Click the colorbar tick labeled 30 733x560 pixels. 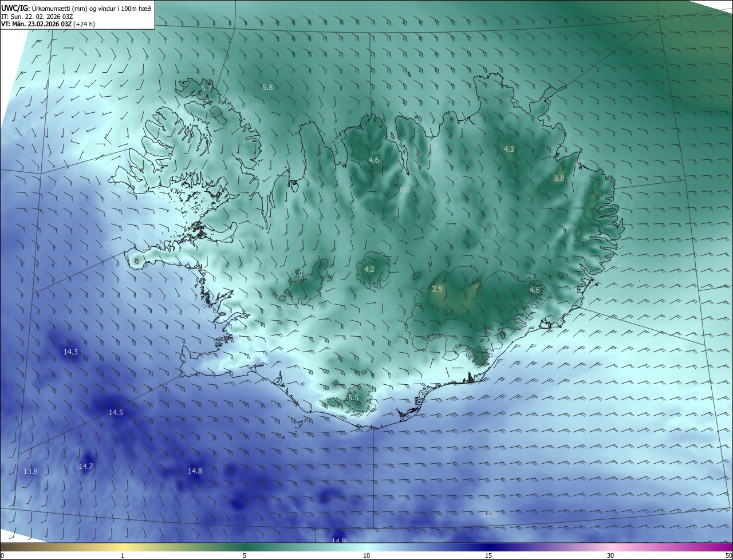point(610,555)
